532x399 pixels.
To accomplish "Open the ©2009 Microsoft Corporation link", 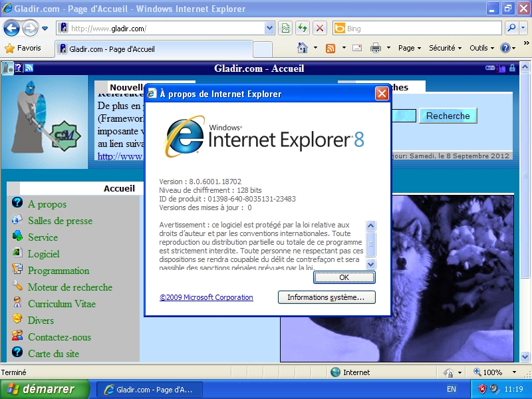I will (206, 297).
